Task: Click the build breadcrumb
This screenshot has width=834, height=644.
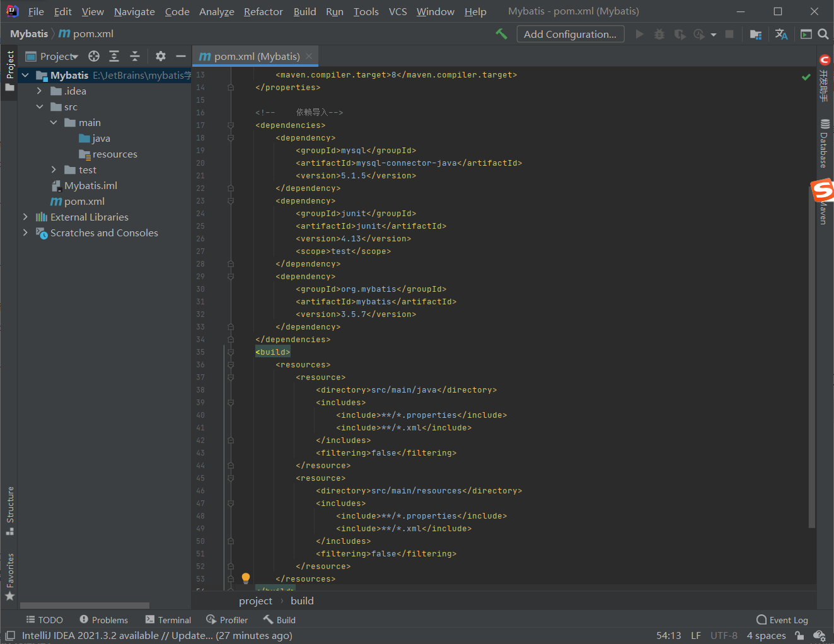Action: pyautogui.click(x=302, y=601)
